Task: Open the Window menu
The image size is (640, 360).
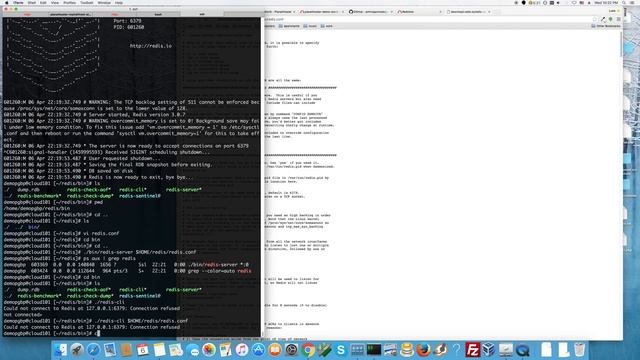Action: click(104, 2)
